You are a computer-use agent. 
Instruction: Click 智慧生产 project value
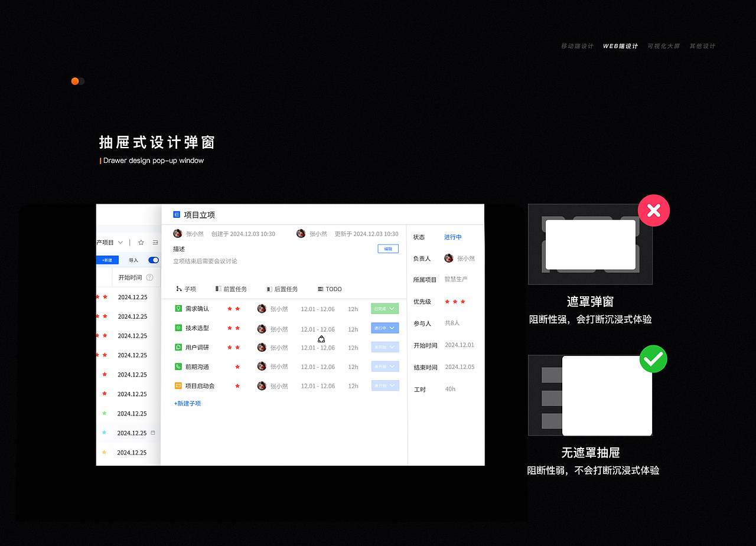[x=456, y=279]
